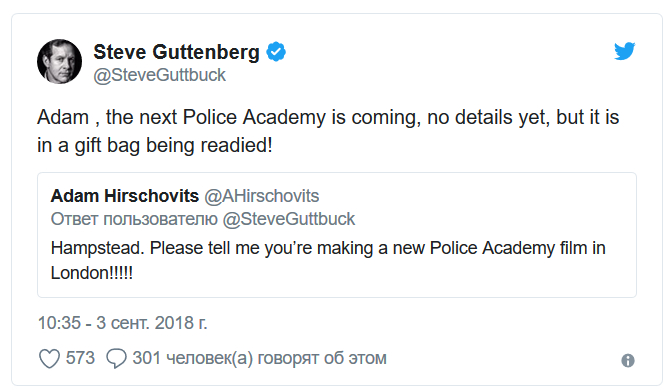
Task: Open the 10:35 - 3 сент. 2018 timestamp
Action: click(x=123, y=323)
